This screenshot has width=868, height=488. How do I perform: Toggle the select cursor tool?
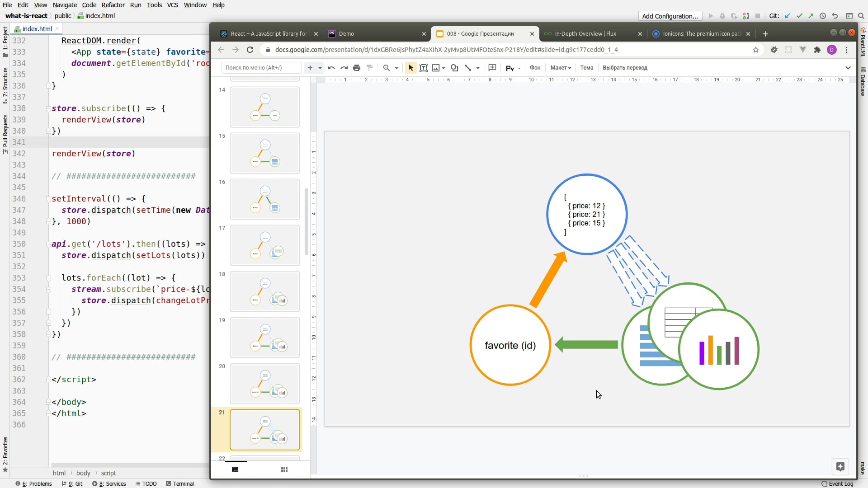pos(410,68)
